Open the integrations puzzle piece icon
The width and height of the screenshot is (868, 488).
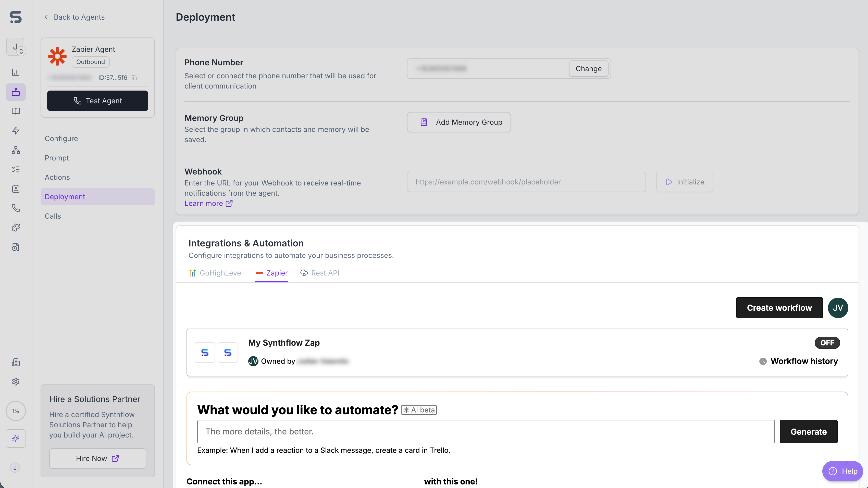(16, 228)
